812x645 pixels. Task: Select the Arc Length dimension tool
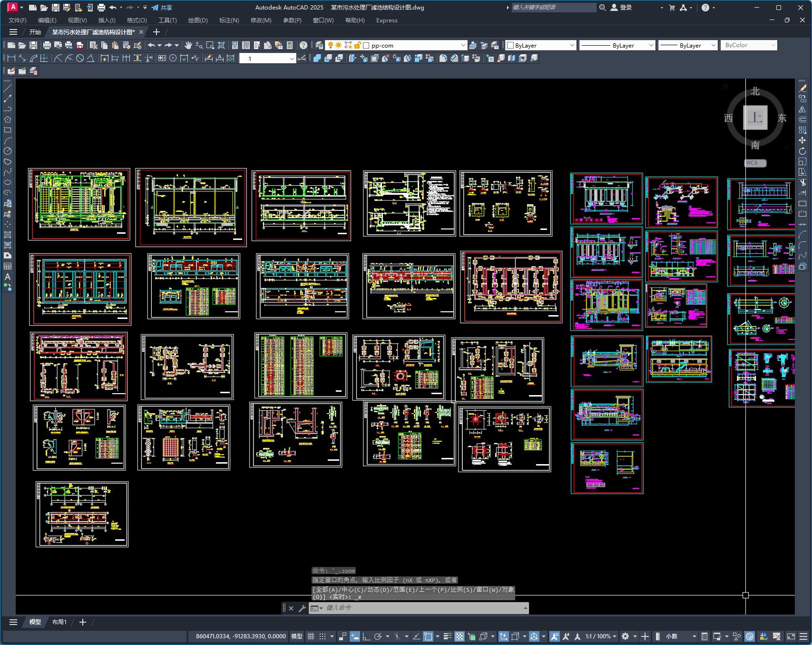click(x=33, y=58)
